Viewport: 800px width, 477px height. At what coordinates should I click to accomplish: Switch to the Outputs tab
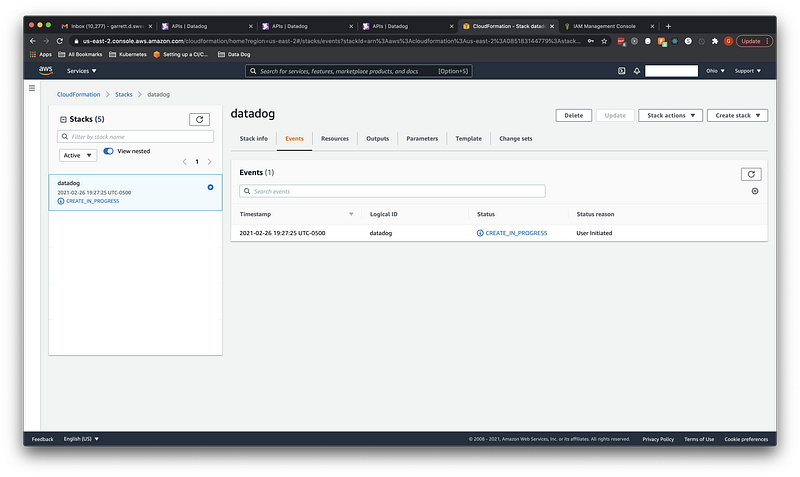[378, 138]
